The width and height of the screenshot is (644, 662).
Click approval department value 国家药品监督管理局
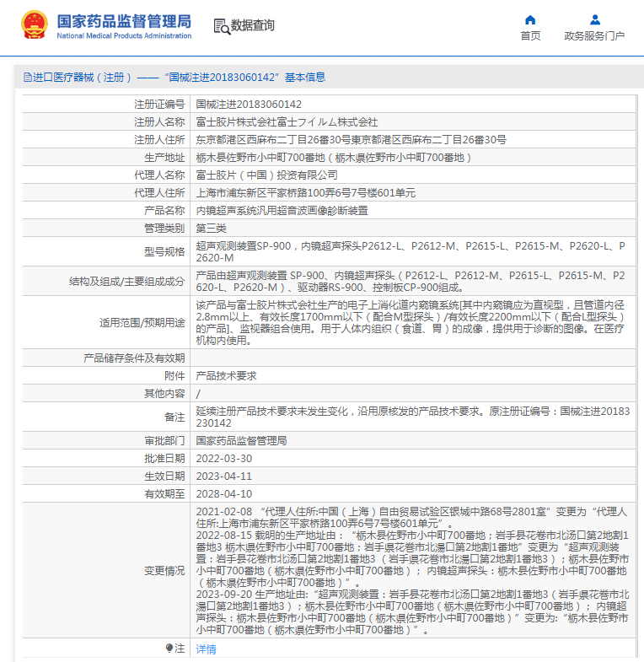(241, 441)
